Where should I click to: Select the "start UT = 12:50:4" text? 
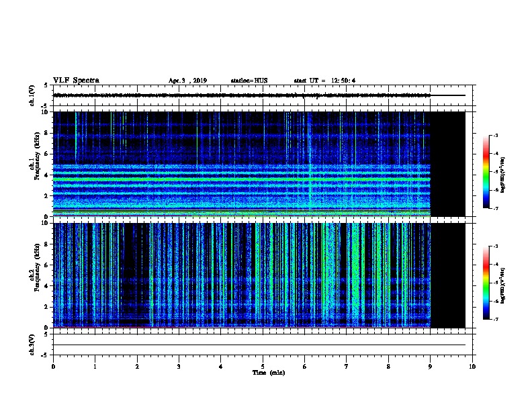[324, 81]
